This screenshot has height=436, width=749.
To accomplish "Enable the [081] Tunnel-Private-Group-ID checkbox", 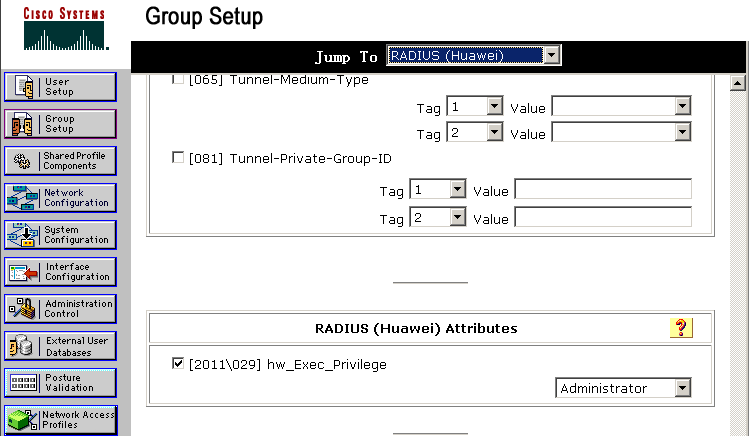I will (x=178, y=158).
